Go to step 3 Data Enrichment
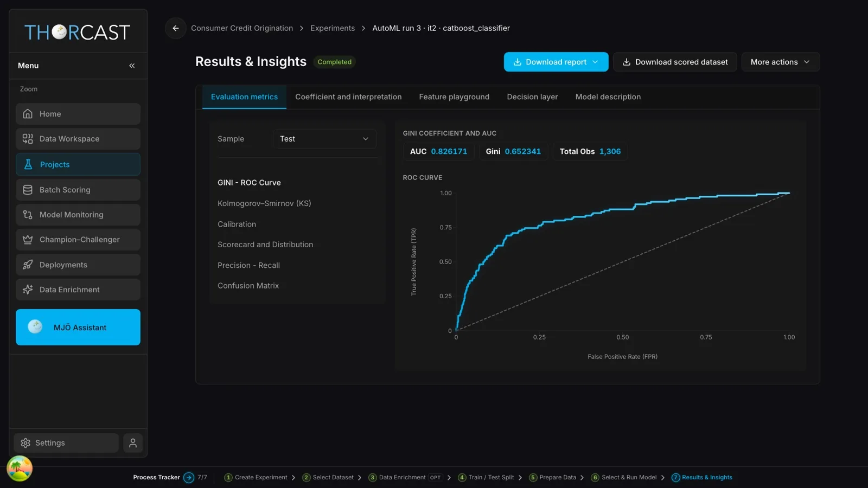 405,478
